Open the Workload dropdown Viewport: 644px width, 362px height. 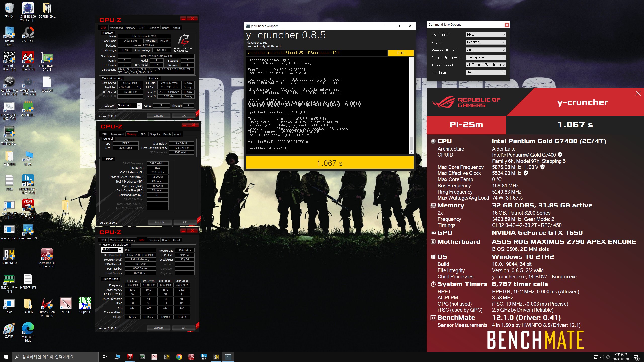click(486, 72)
